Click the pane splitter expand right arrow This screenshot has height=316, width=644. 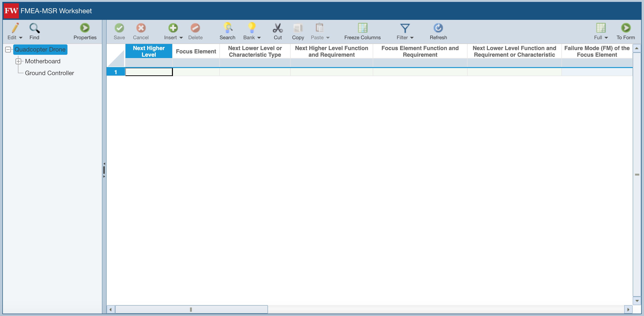[x=104, y=177]
